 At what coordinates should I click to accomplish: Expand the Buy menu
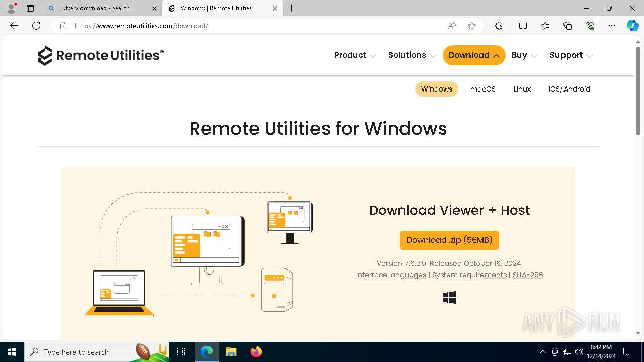pyautogui.click(x=525, y=55)
